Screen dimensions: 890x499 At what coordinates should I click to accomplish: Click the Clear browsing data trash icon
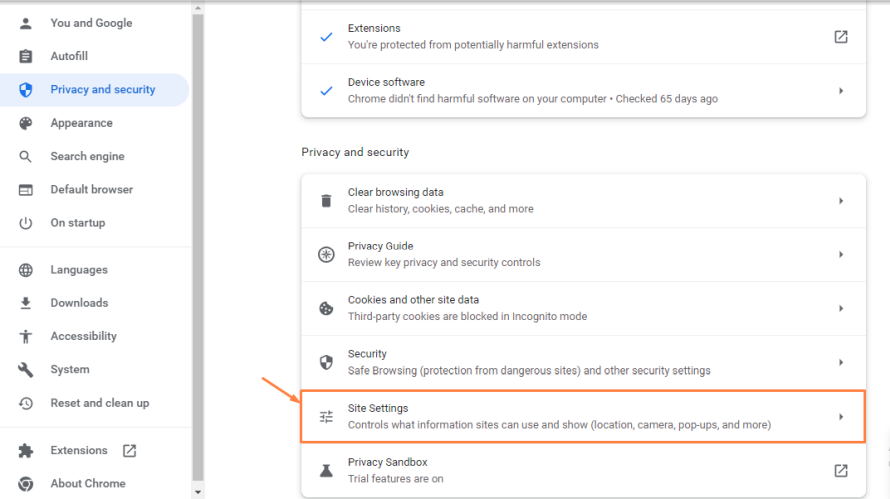(326, 201)
